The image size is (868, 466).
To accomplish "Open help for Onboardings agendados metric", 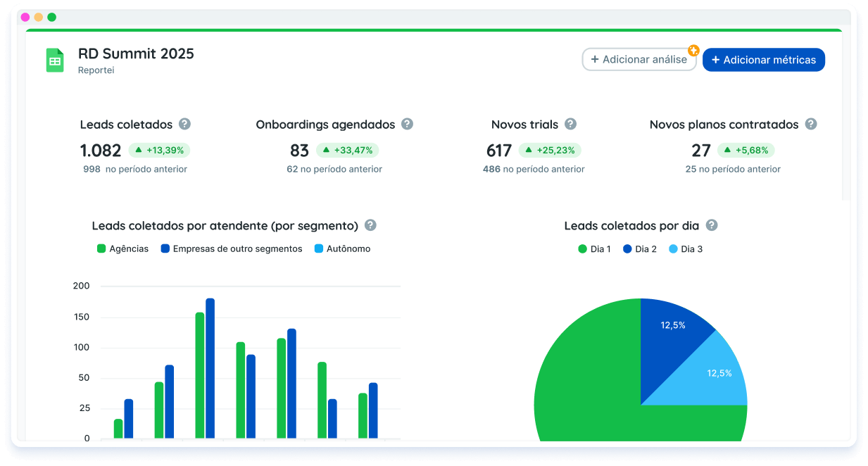I will point(407,124).
